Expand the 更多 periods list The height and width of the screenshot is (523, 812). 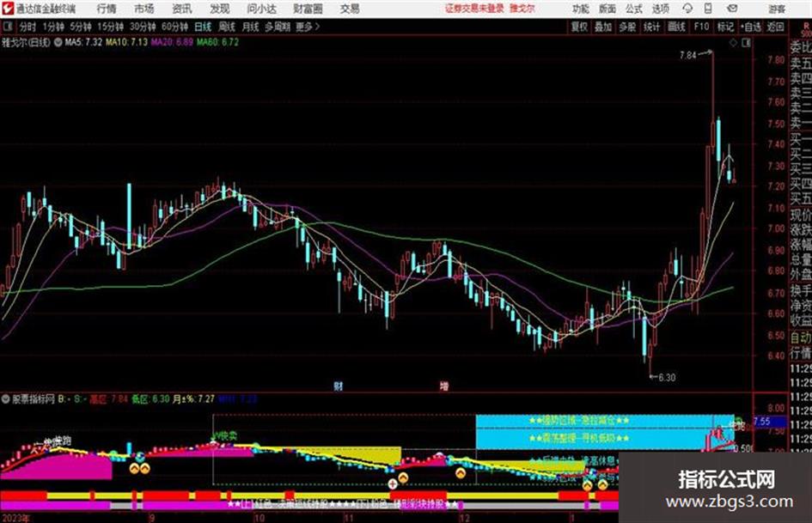tap(308, 27)
